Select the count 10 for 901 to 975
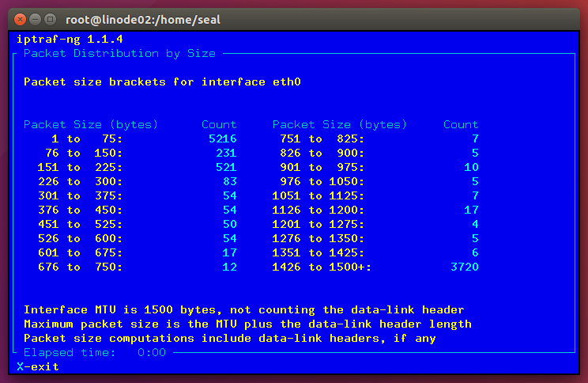 471,168
